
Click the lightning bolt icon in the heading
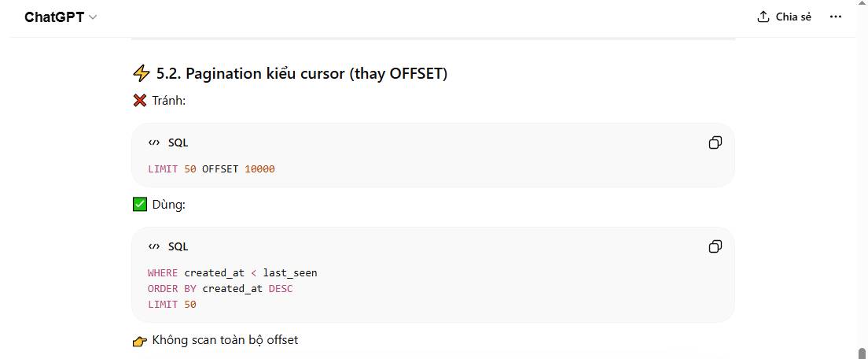pyautogui.click(x=141, y=74)
